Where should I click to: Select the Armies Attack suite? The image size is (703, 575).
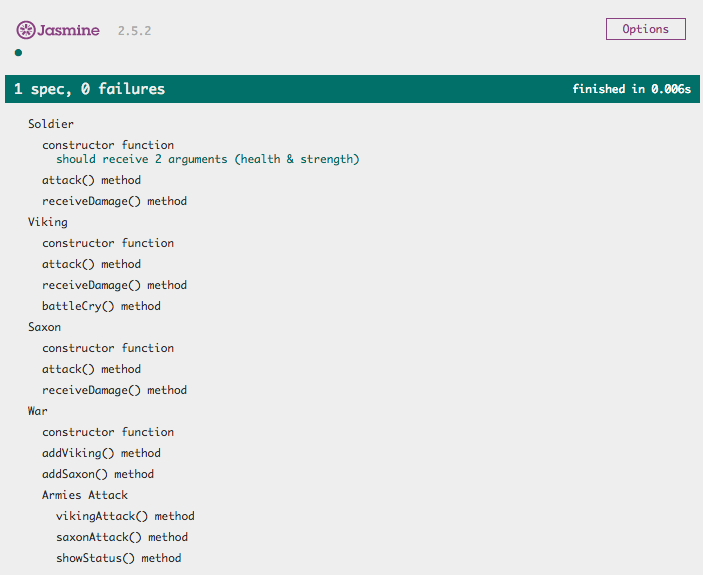[x=84, y=495]
